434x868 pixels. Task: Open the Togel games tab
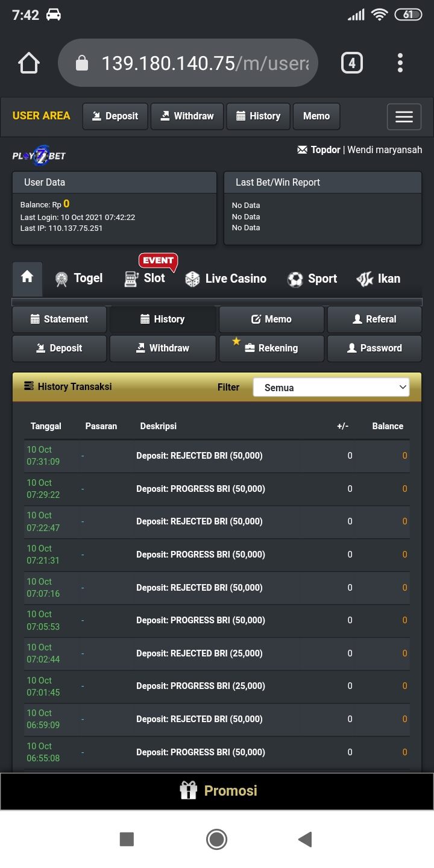coord(78,278)
